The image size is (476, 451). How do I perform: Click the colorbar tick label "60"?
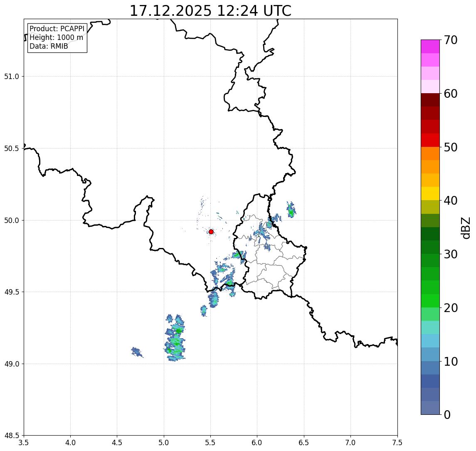(x=451, y=94)
